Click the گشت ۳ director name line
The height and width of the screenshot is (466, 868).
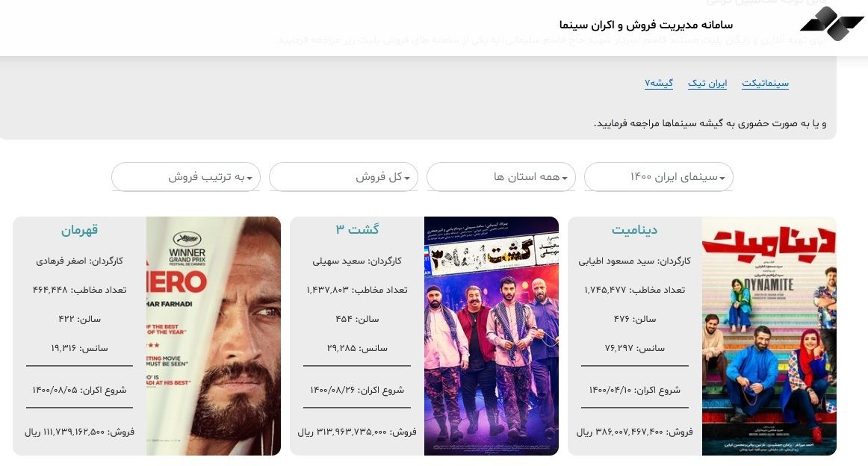click(x=357, y=261)
